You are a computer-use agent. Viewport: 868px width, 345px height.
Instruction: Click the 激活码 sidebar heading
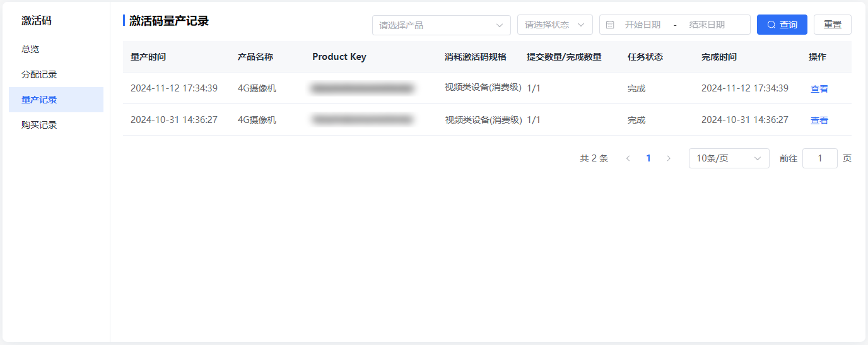tap(37, 21)
